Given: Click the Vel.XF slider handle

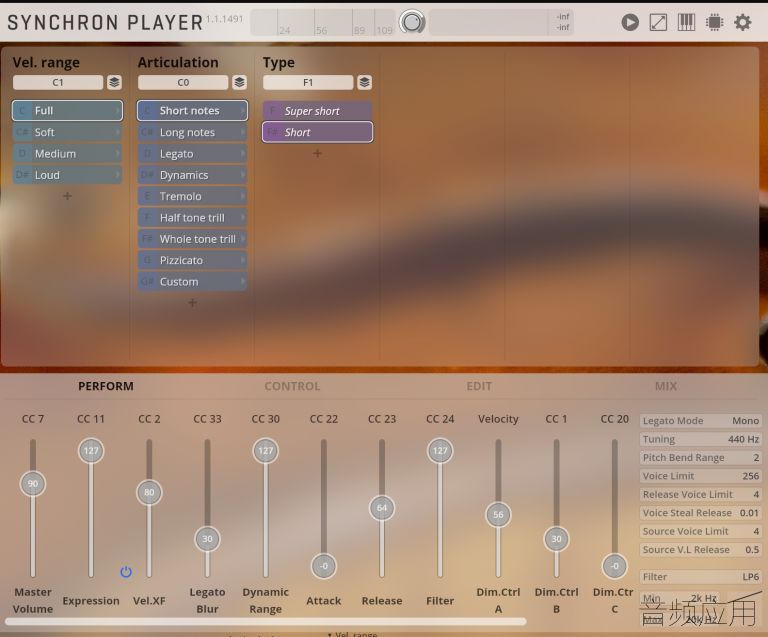Looking at the screenshot, I should coord(149,492).
